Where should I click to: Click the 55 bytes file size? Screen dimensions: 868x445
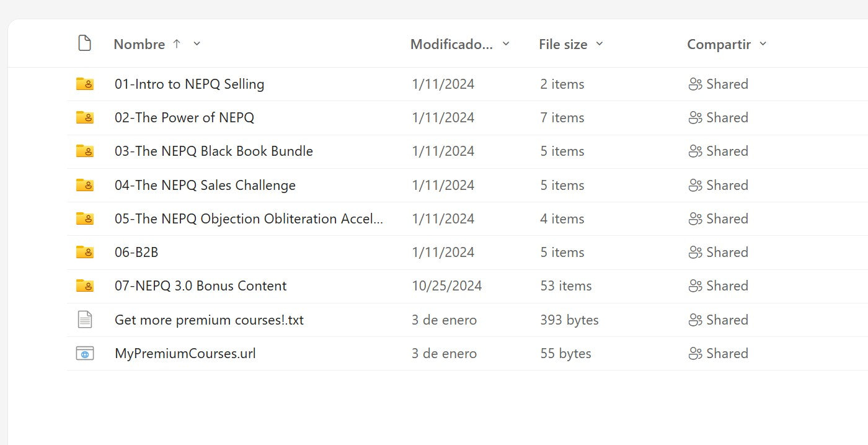(565, 353)
